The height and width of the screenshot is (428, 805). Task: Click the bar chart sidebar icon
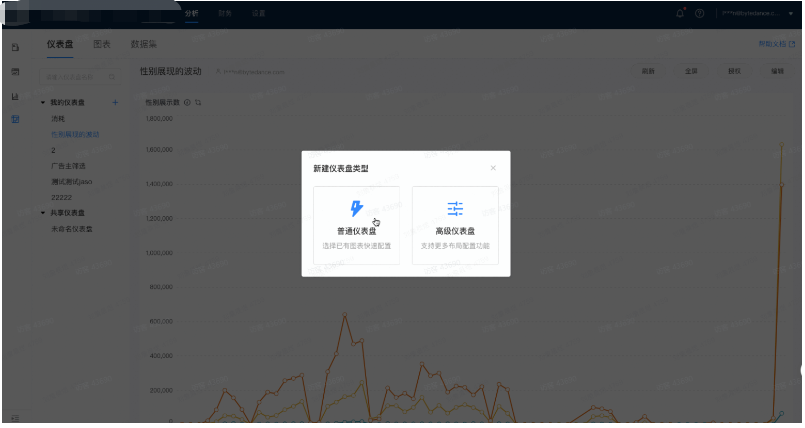[15, 96]
